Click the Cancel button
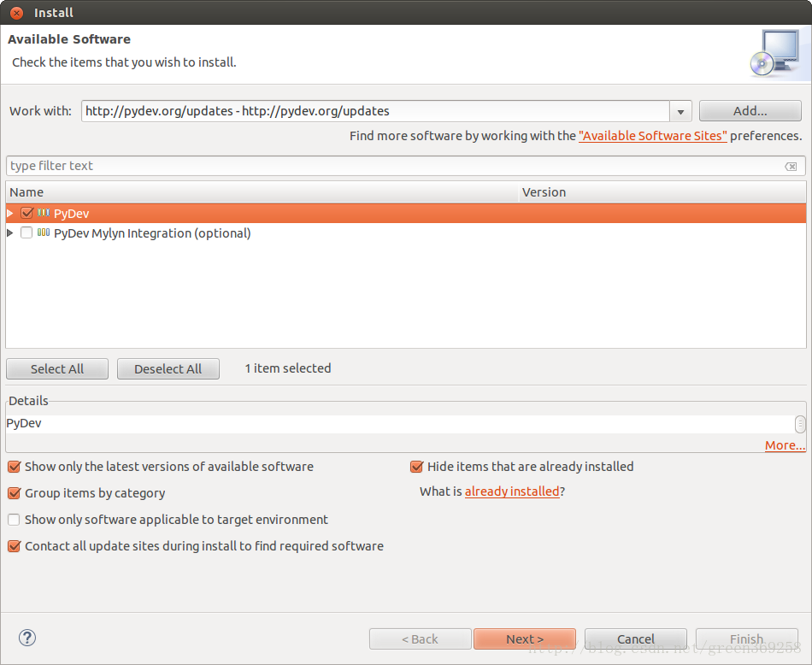 [x=636, y=639]
